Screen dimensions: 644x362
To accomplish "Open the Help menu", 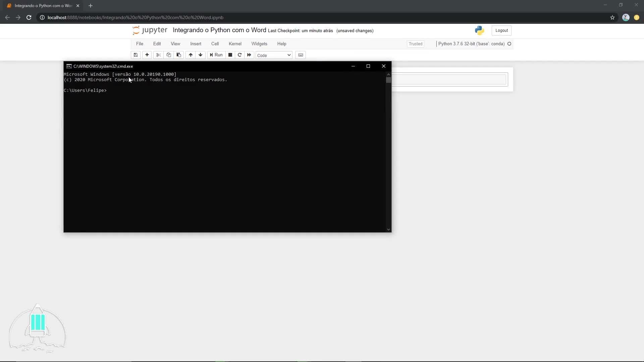I will pyautogui.click(x=282, y=44).
